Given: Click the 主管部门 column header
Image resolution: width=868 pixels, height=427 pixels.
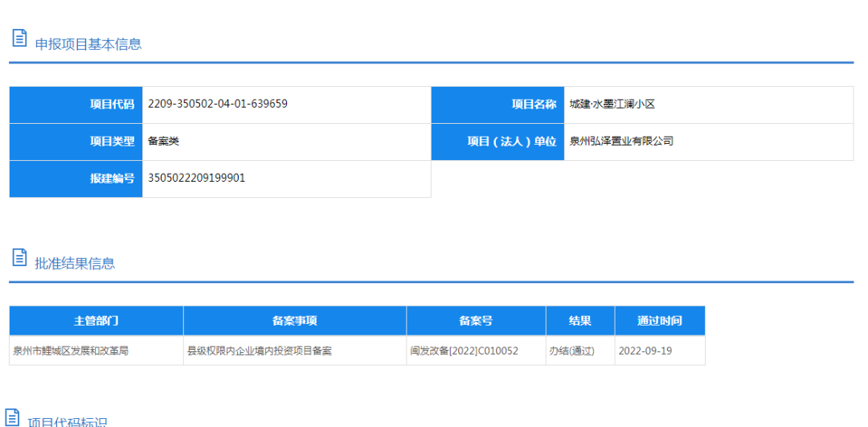Looking at the screenshot, I should click(x=96, y=321).
